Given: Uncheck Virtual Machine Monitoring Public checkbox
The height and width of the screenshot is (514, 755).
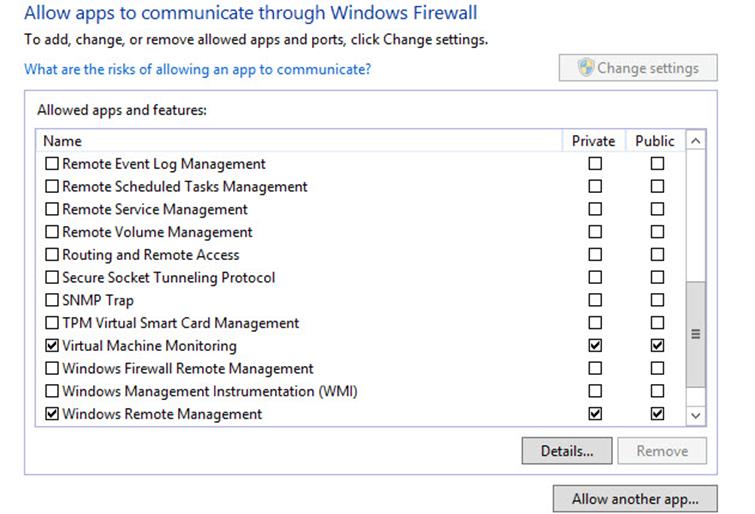Looking at the screenshot, I should [x=657, y=345].
